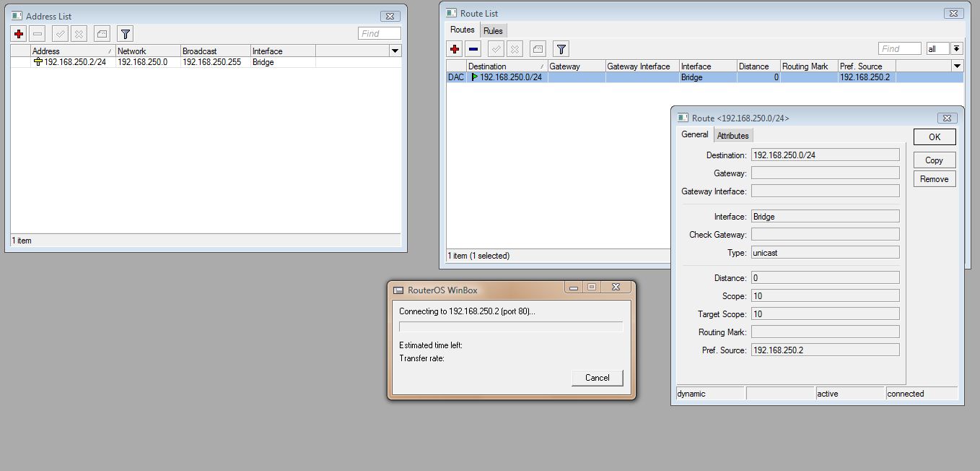Focus Find field in Address List
980x471 pixels.
[x=380, y=33]
